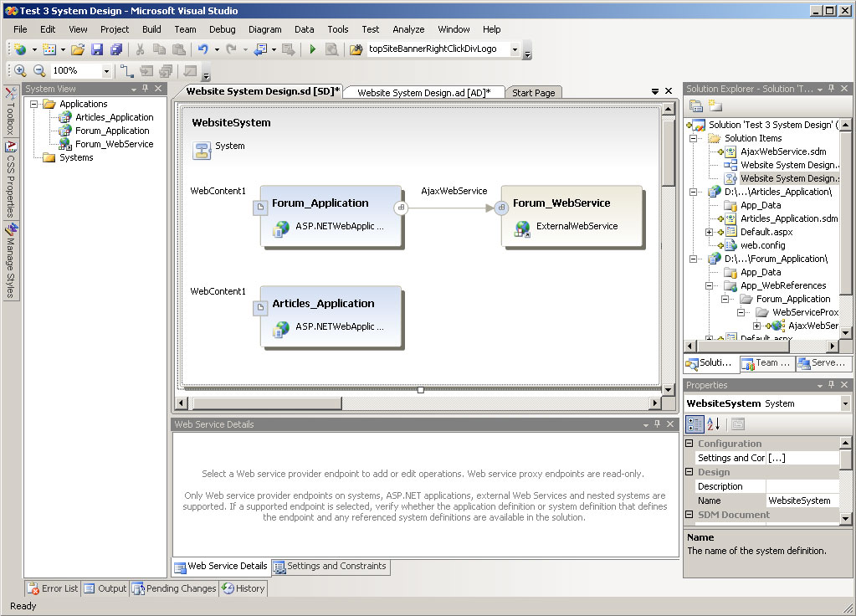
Task: Click the Add New Item toolbar icon
Action: point(49,49)
